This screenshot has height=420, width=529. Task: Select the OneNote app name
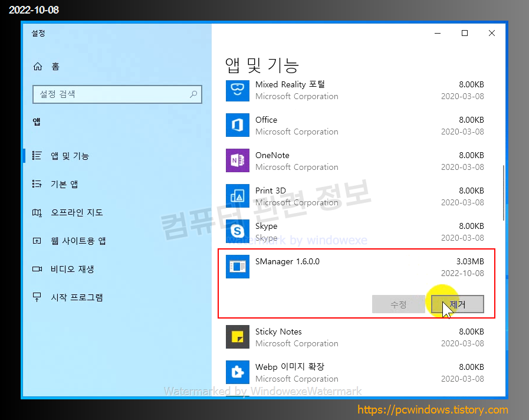[x=272, y=155]
